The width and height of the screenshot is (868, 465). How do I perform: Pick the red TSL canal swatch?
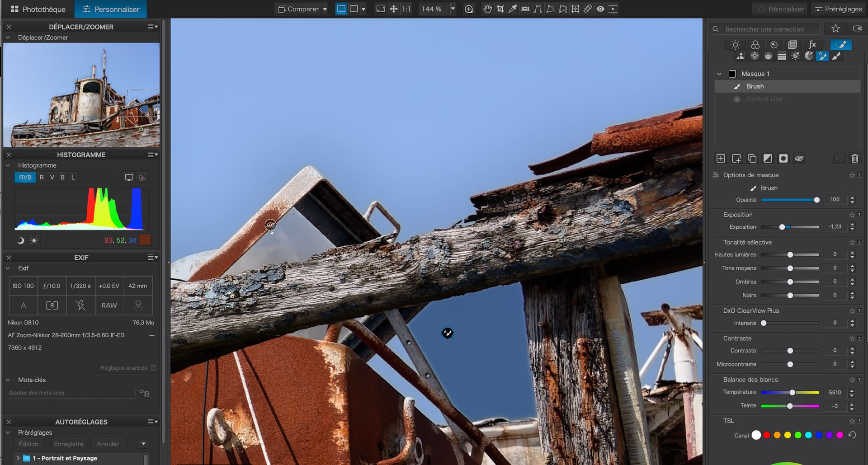(x=767, y=435)
